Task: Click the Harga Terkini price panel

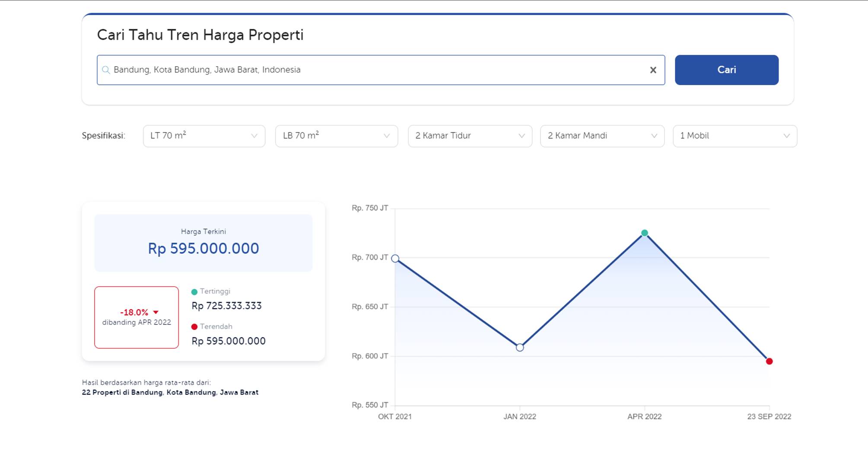Action: point(203,243)
